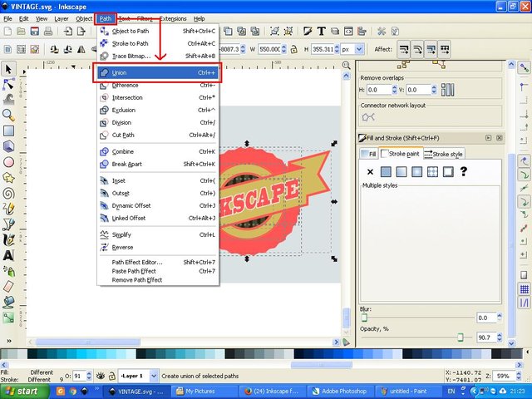
Task: Click the Import icon
Action: click(68, 32)
